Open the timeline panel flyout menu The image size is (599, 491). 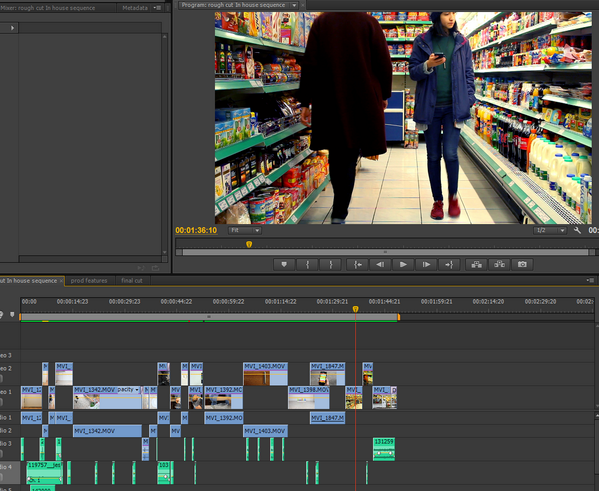click(x=590, y=280)
